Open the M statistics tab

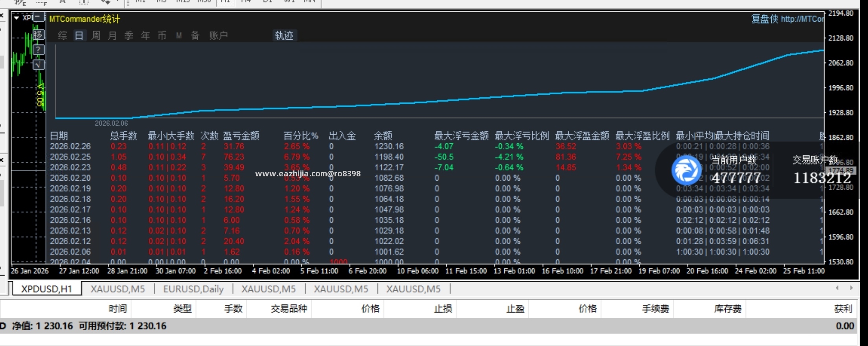[179, 36]
